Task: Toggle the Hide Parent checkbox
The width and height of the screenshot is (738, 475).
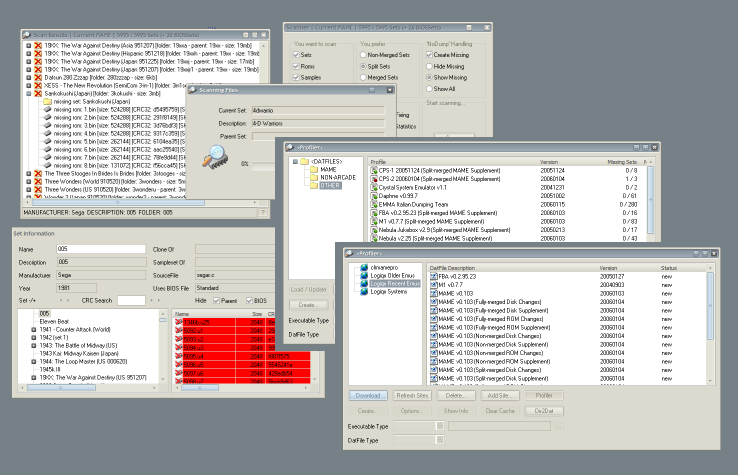Action: [215, 300]
